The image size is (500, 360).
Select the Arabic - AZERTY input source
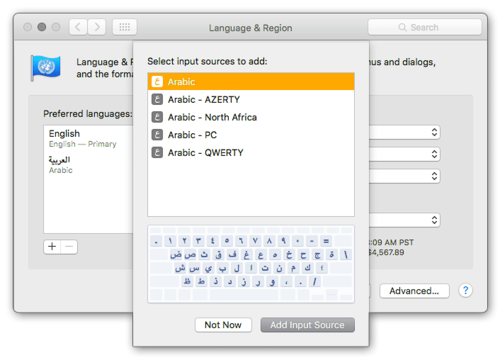tap(251, 99)
